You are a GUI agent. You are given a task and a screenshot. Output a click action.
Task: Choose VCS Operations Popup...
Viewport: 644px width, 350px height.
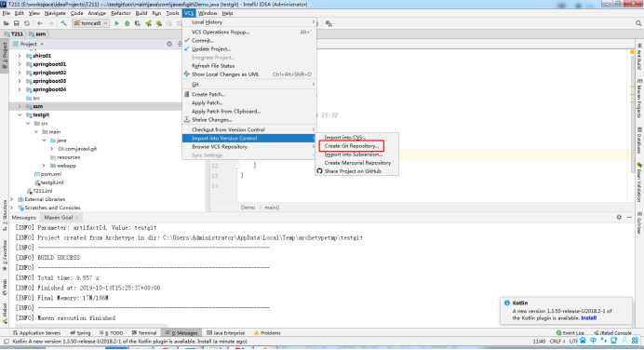point(248,32)
